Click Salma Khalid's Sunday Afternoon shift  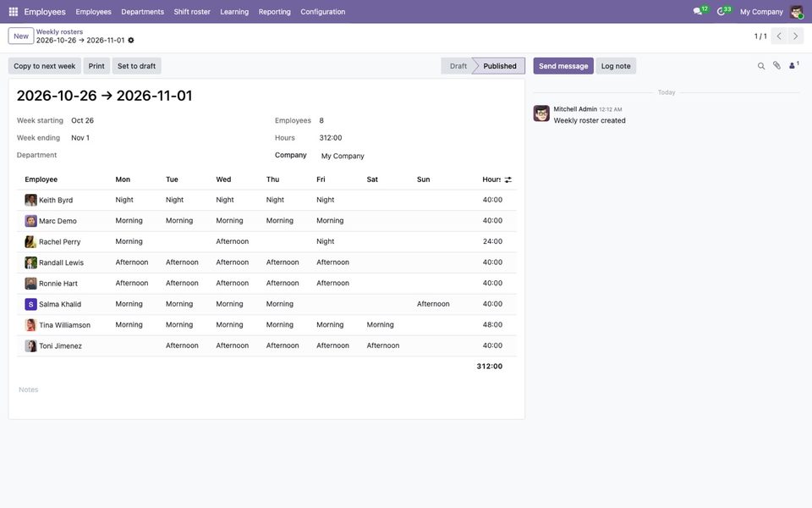coord(433,304)
